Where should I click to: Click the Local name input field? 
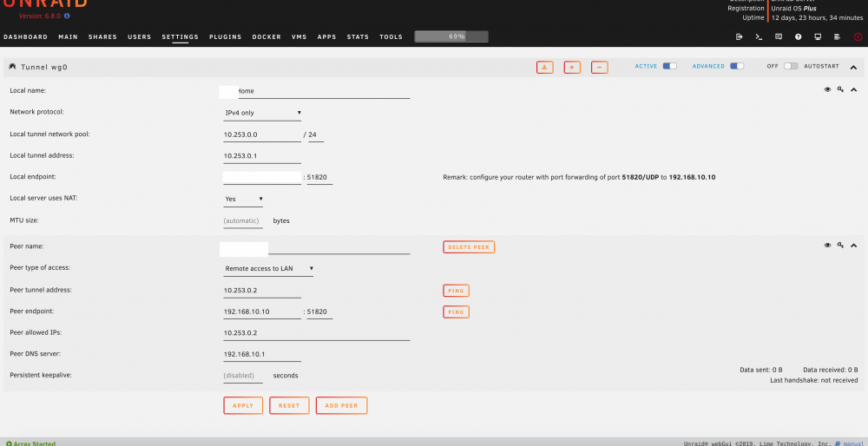(316, 91)
